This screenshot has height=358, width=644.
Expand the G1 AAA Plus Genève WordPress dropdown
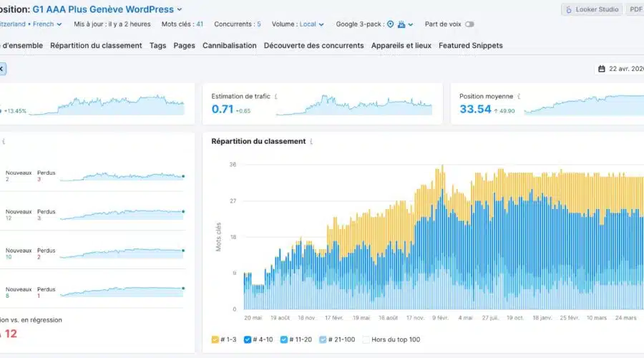180,10
